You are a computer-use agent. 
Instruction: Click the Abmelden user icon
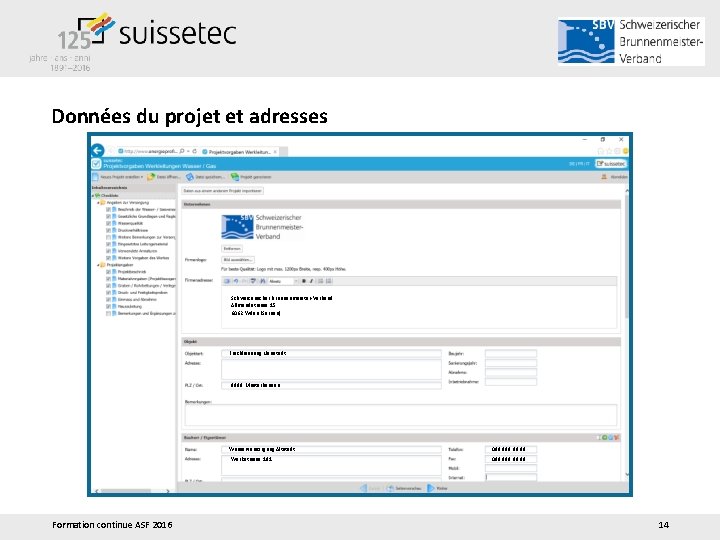point(604,177)
